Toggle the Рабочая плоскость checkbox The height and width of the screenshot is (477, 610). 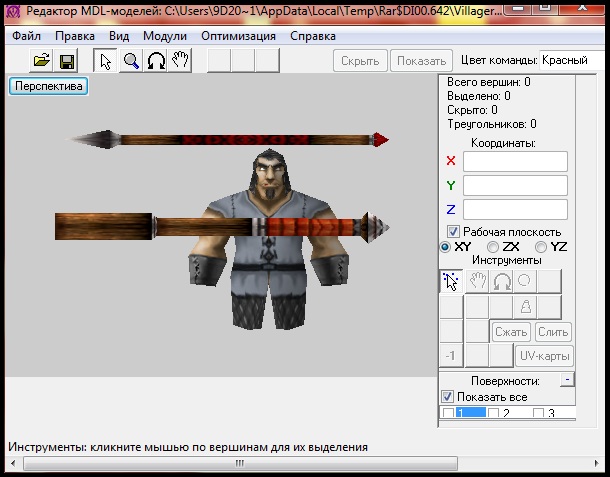point(453,232)
